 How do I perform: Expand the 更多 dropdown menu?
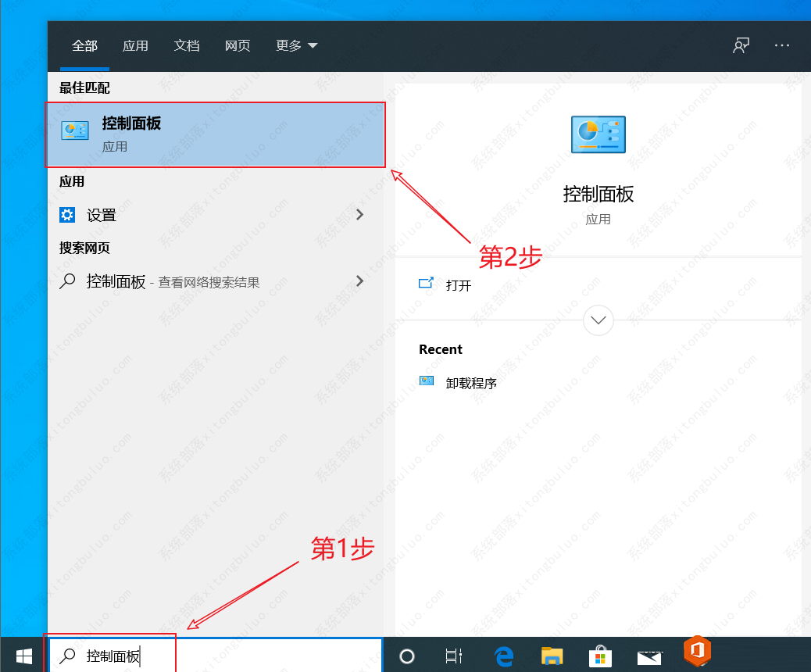click(295, 46)
